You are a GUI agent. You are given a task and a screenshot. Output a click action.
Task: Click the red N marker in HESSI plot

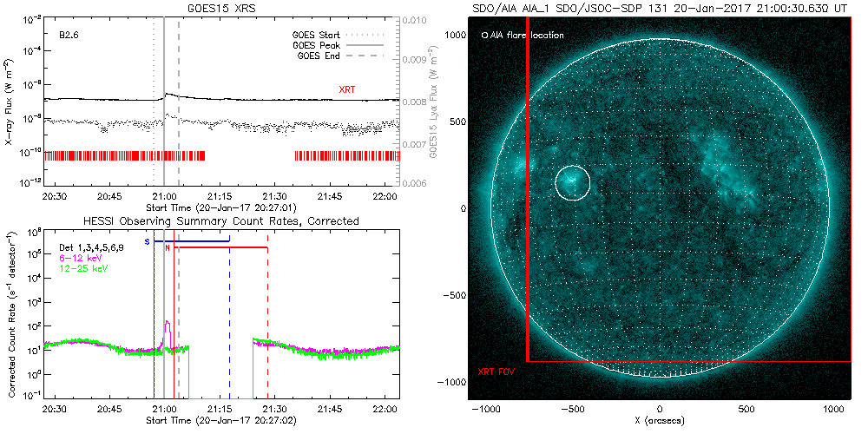(x=168, y=247)
